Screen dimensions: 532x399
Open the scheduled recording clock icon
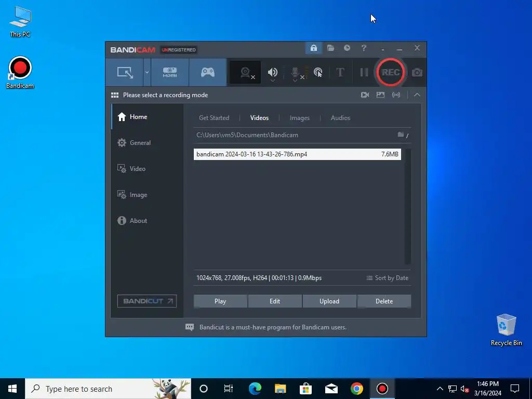click(x=347, y=48)
